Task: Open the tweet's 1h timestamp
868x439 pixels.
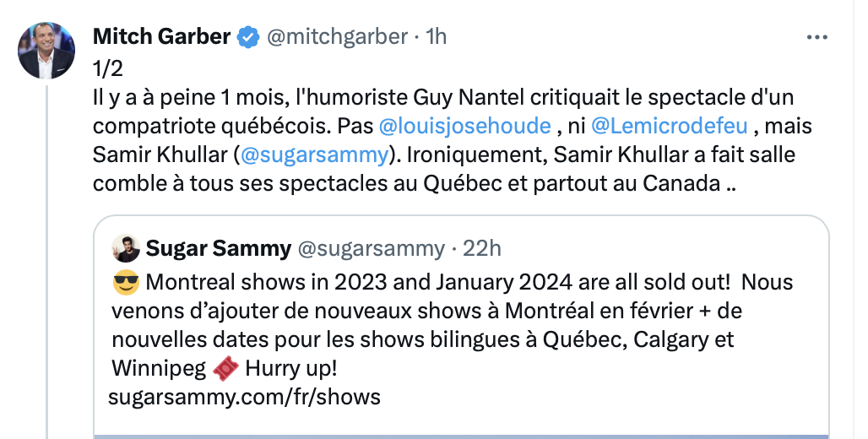Action: point(436,36)
